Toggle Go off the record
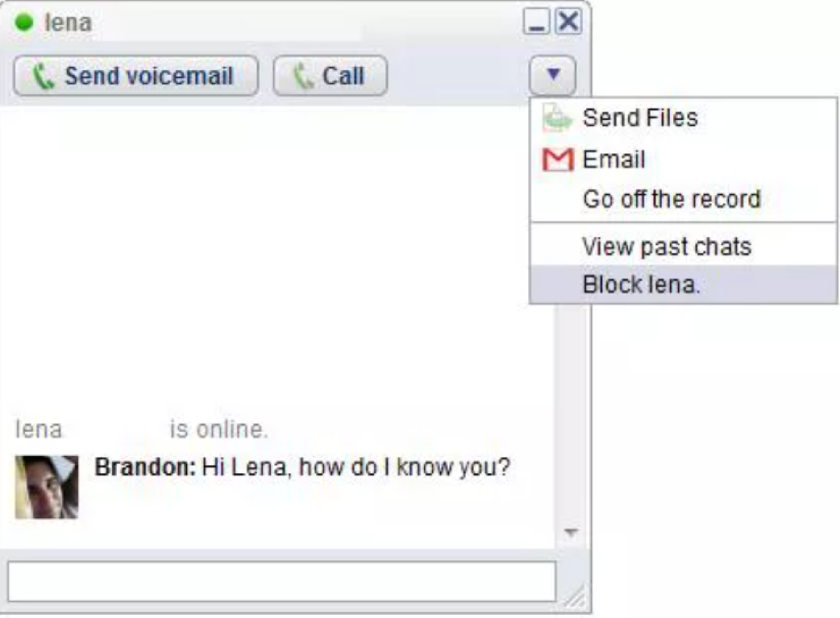This screenshot has width=840, height=618. (671, 199)
